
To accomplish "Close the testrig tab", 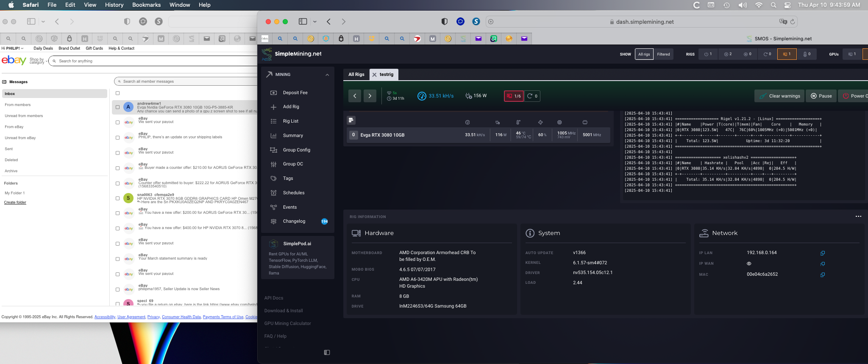I will tap(374, 75).
